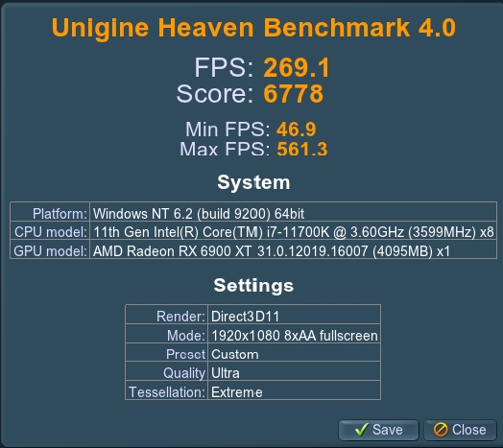
Task: Click the 1920x1080 8xAA fullscreen value
Action: point(295,336)
